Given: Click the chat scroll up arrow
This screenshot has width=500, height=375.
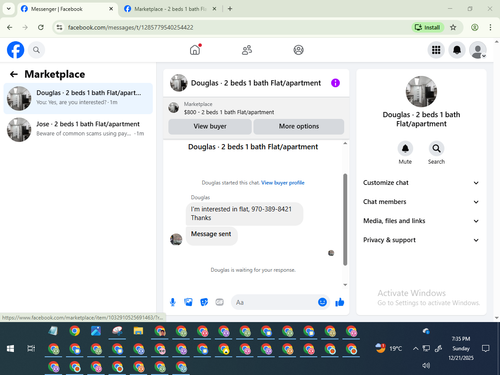Looking at the screenshot, I should (x=345, y=143).
